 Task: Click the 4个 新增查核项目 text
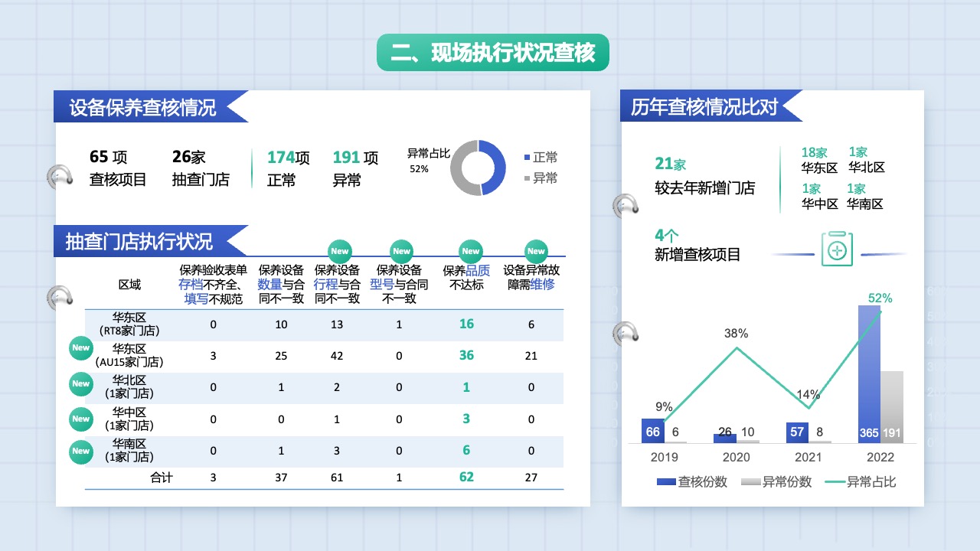697,245
